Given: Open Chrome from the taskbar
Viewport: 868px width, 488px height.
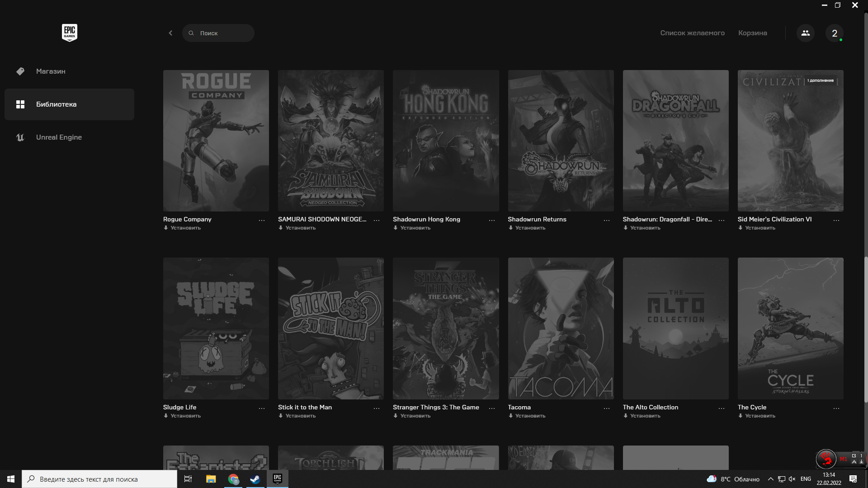Looking at the screenshot, I should click(x=233, y=479).
